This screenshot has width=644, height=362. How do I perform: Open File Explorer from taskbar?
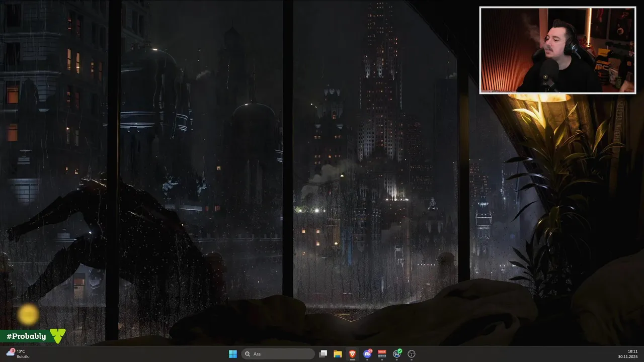338,354
